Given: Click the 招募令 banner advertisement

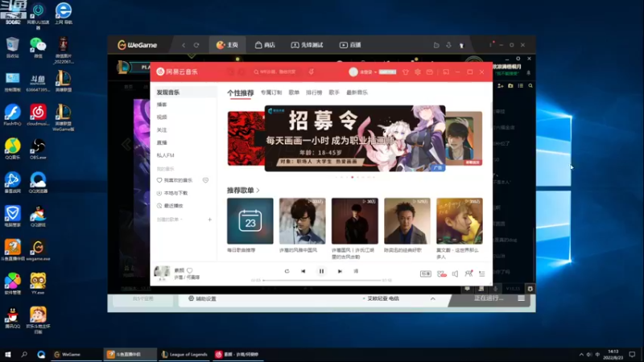Looking at the screenshot, I should coord(355,138).
